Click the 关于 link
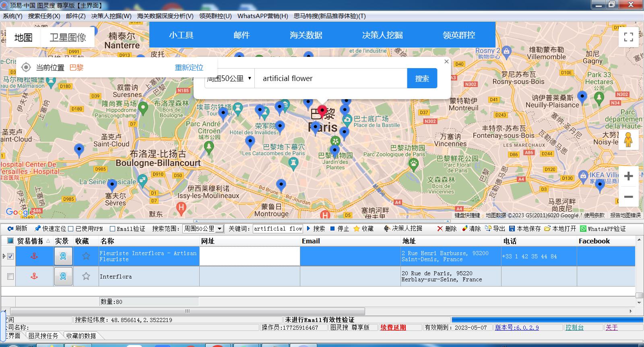The width and height of the screenshot is (644, 347). (x=612, y=328)
